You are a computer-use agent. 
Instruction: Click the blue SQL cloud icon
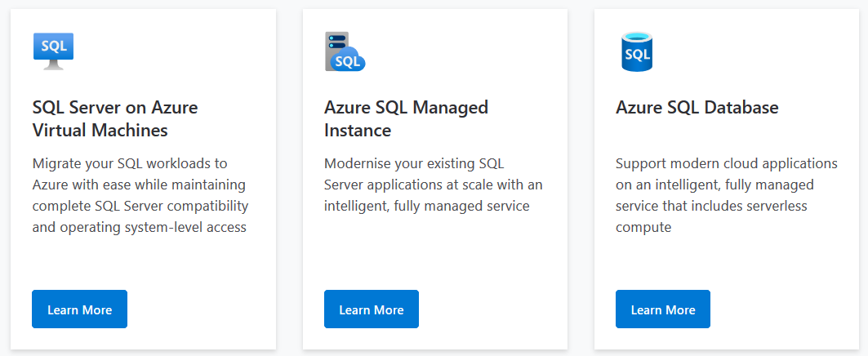coord(349,60)
